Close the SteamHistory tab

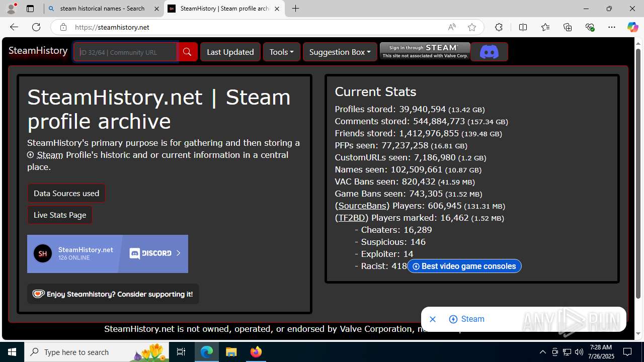[277, 9]
